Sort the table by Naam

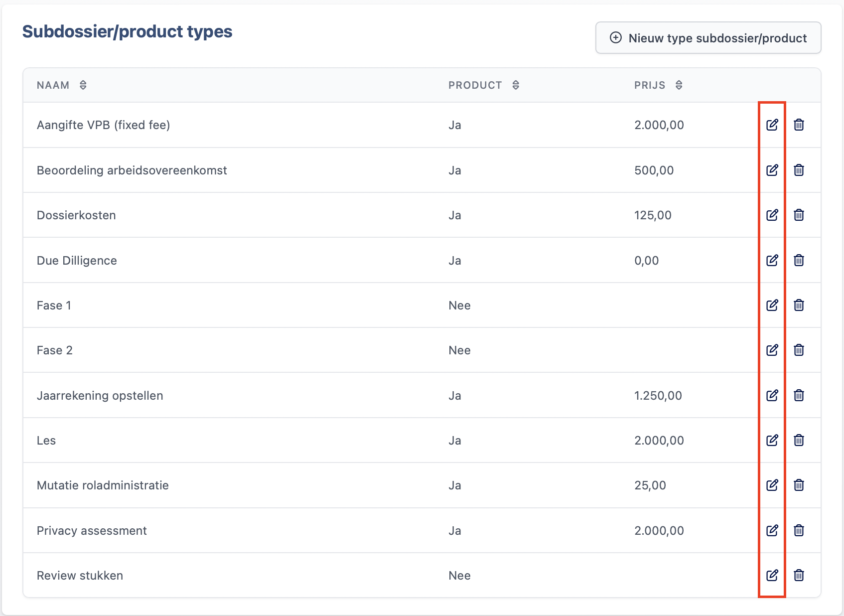[x=83, y=85]
